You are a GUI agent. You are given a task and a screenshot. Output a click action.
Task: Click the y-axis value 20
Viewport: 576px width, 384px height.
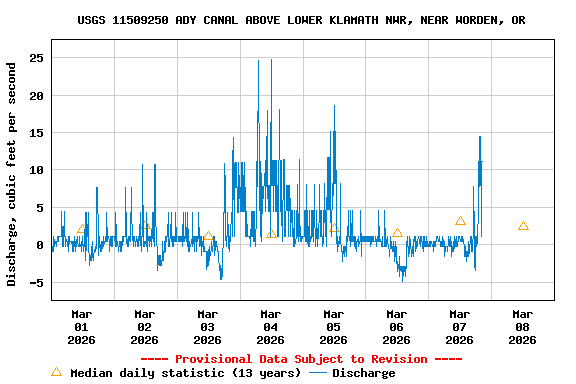pos(37,96)
